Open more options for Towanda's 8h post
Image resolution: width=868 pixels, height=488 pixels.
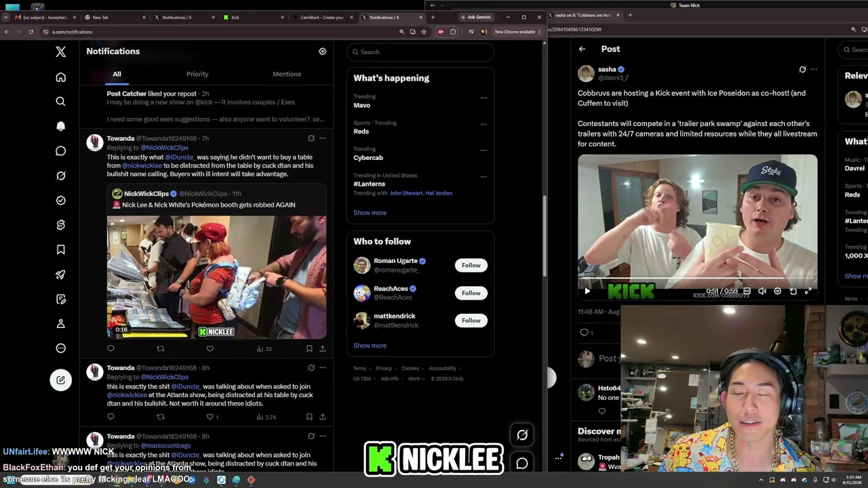pyautogui.click(x=323, y=367)
